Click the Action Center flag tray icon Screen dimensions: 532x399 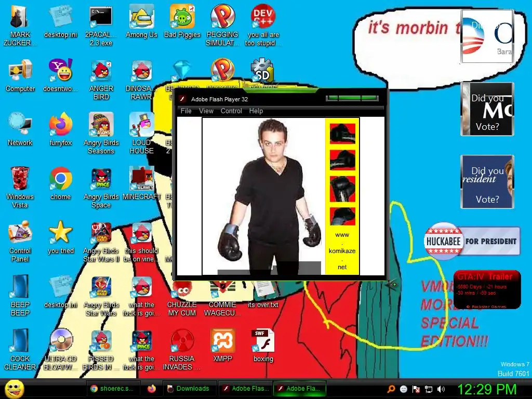[x=416, y=389]
